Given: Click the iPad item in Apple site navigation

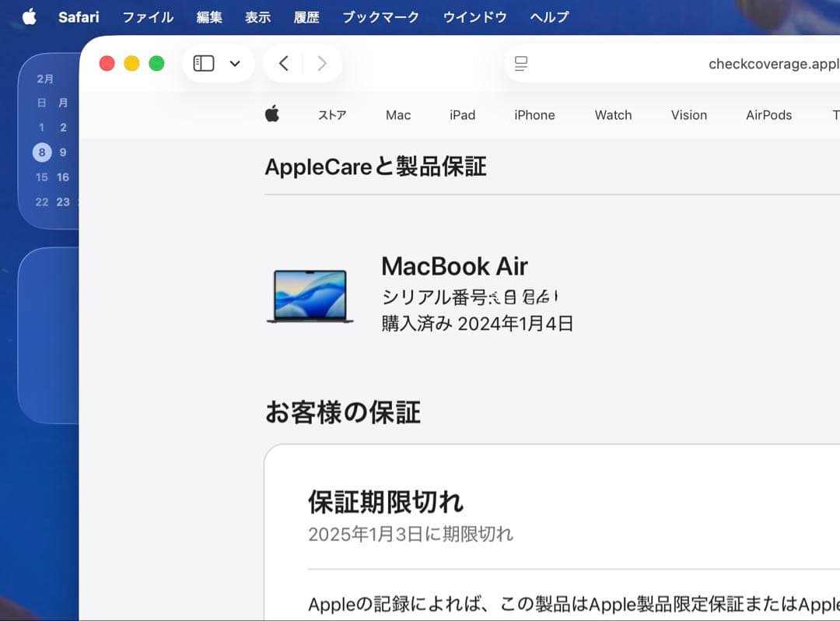Looking at the screenshot, I should tap(462, 114).
